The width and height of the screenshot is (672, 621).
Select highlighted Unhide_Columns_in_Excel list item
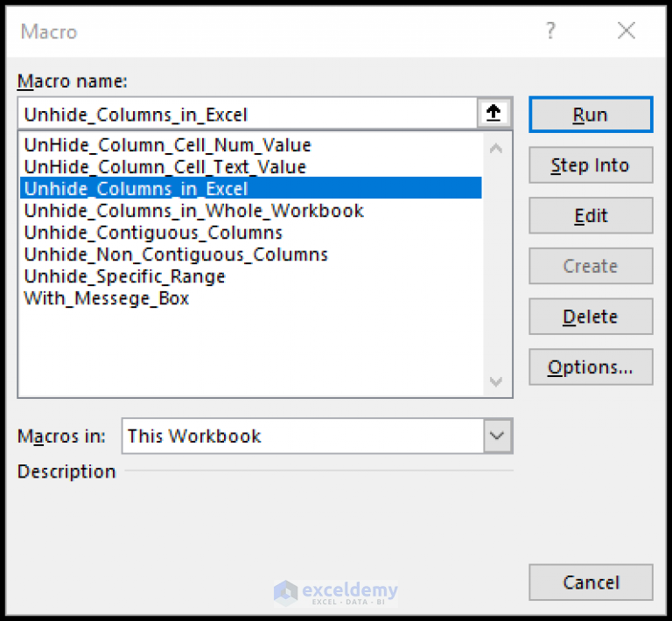tap(251, 188)
